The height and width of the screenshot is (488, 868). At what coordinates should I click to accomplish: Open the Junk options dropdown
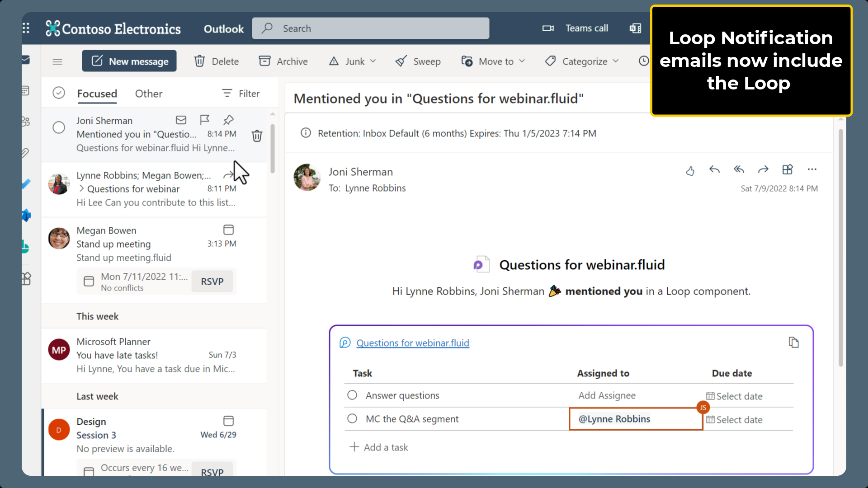click(373, 61)
